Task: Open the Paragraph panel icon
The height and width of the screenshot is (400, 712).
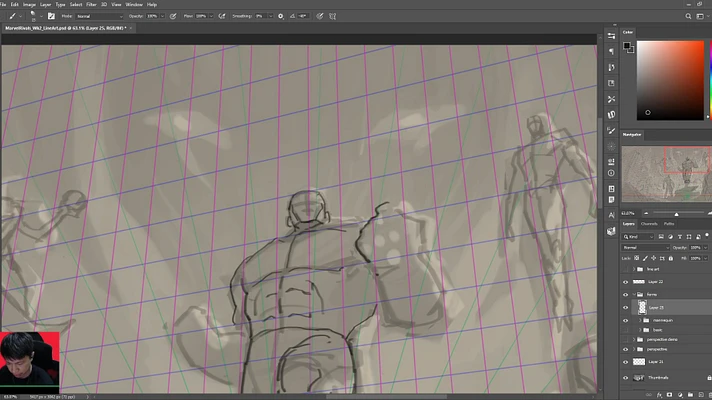Action: coord(611,51)
